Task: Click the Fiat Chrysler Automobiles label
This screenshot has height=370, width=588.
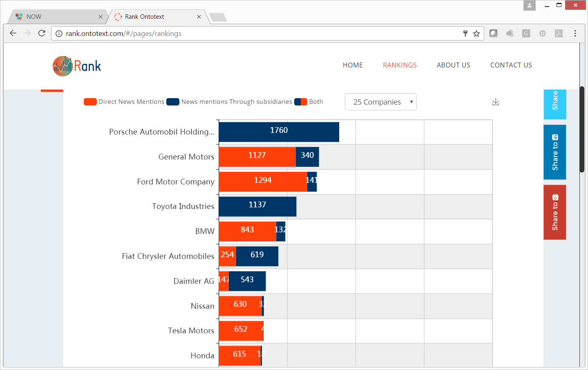Action: pyautogui.click(x=168, y=256)
